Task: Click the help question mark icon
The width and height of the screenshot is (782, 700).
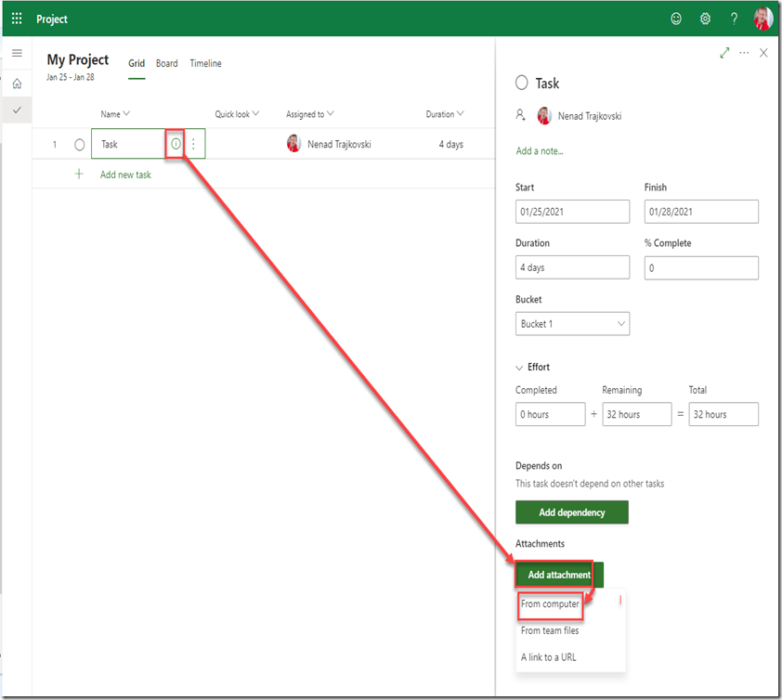Action: (734, 19)
